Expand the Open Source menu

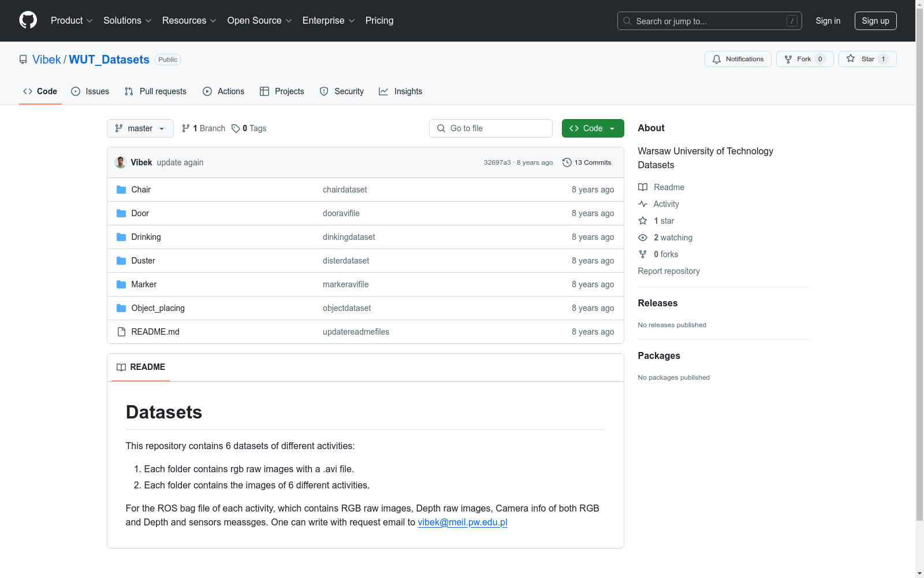[x=260, y=20]
